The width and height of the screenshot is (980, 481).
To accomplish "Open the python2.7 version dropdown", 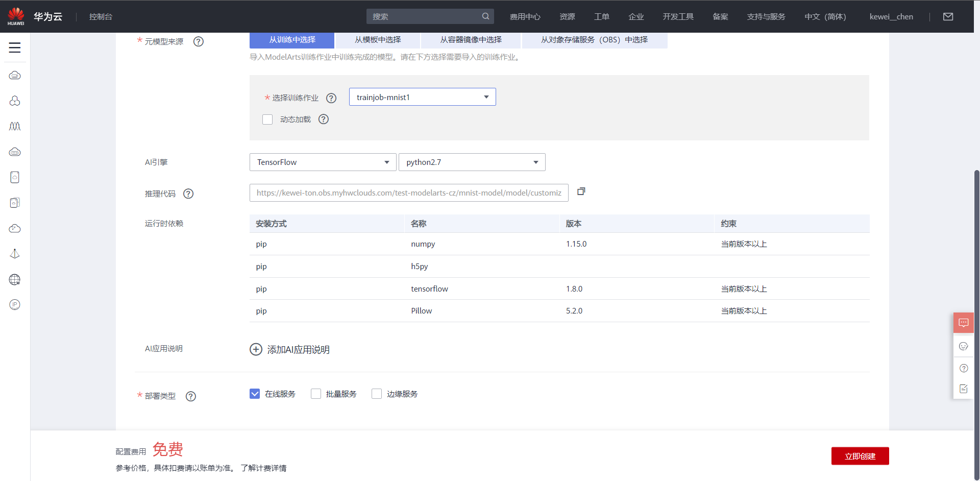I will pyautogui.click(x=472, y=162).
